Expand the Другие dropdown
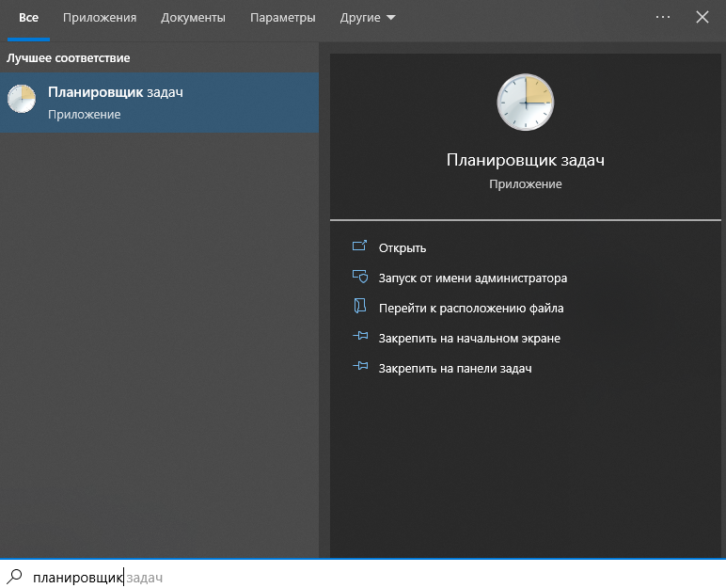Viewport: 726px width, 588px height. pyautogui.click(x=368, y=18)
